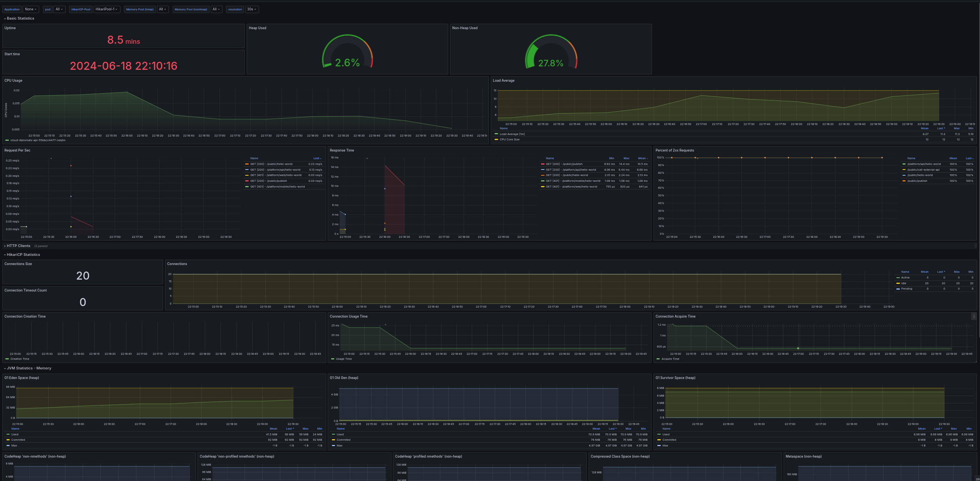Viewport: 980px width, 481px height.
Task: Expand the HTTP Clients row
Action: pyautogui.click(x=18, y=246)
